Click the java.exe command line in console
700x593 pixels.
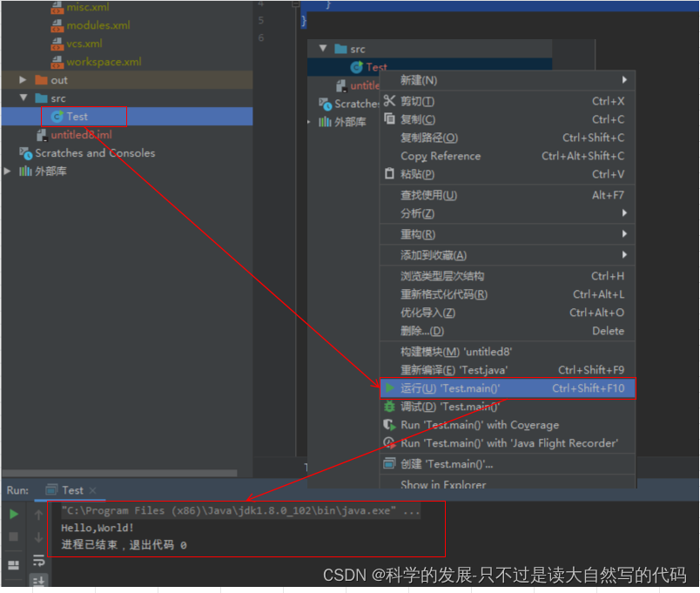pos(240,511)
